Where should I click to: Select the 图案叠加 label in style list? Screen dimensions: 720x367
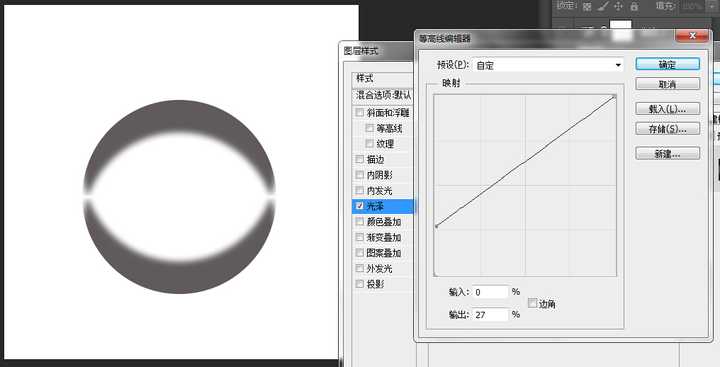point(384,253)
